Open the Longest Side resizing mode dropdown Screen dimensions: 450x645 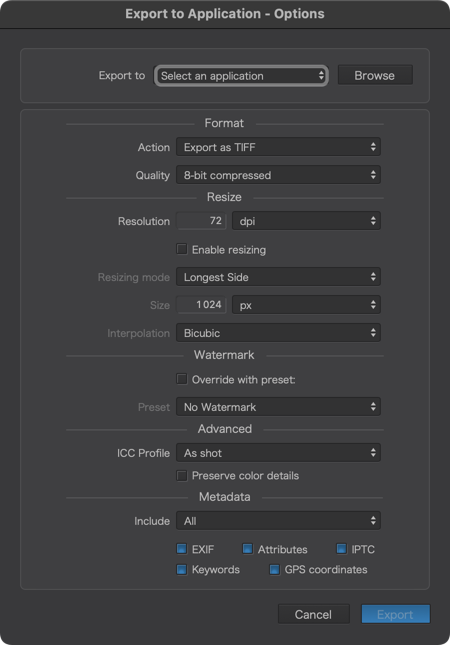278,277
